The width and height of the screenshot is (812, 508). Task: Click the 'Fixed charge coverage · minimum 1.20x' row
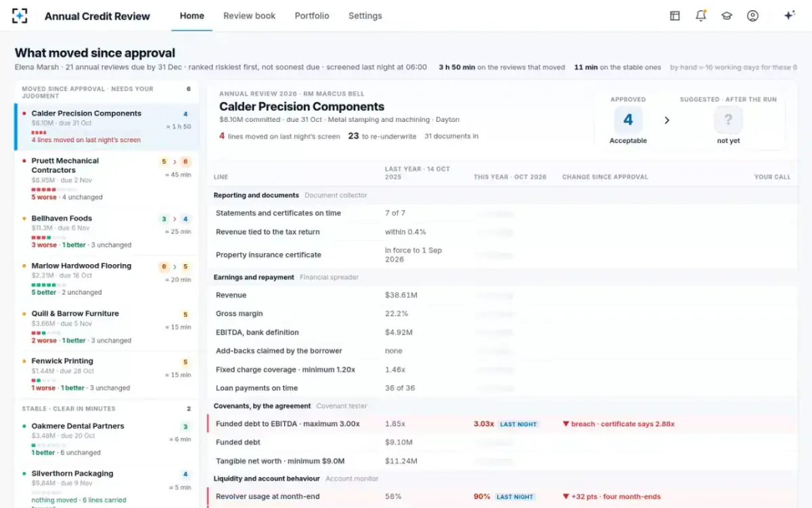click(502, 370)
